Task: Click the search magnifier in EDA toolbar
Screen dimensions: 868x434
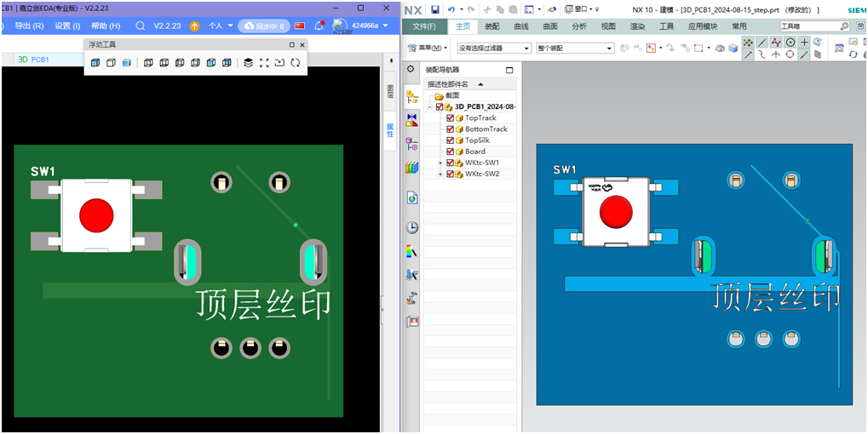Action: tap(141, 26)
